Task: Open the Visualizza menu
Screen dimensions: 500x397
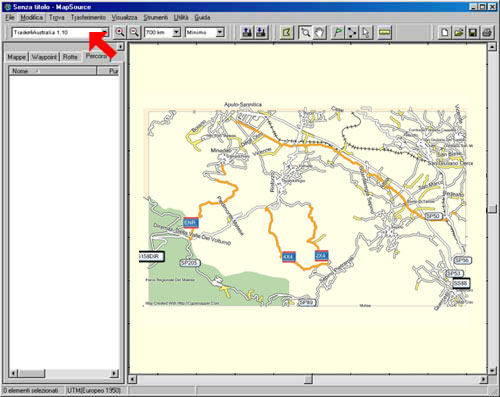Action: 124,17
